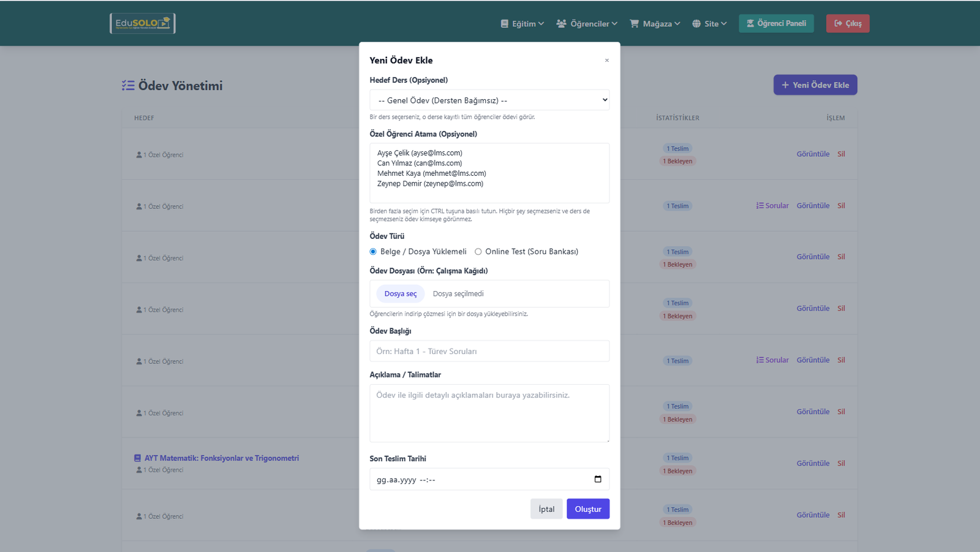Viewport: 980px width, 552px height.
Task: Click the Oluştur button
Action: (x=587, y=509)
